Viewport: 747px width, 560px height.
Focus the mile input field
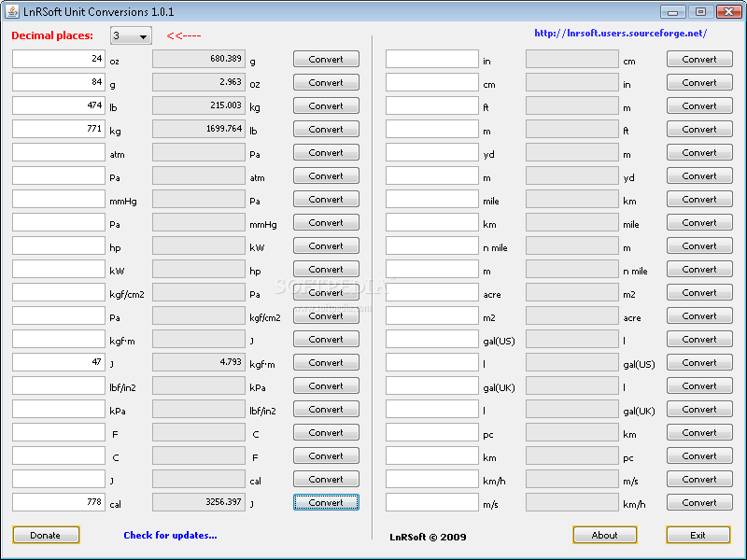click(432, 199)
